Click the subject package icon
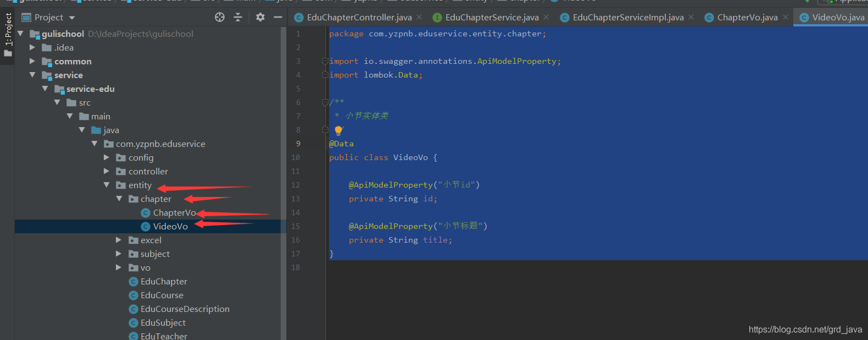The width and height of the screenshot is (868, 340). coord(133,254)
